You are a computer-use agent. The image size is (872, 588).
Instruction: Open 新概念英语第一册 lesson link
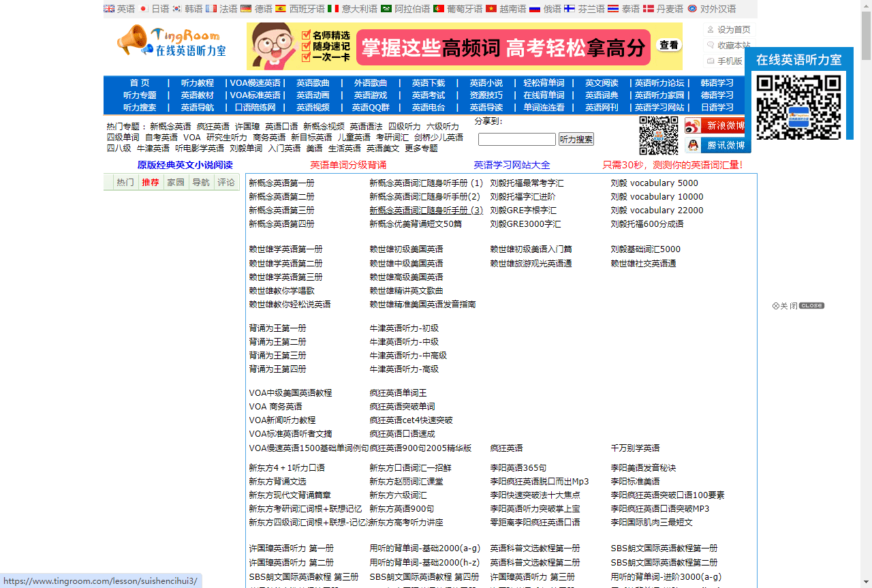pyautogui.click(x=281, y=183)
